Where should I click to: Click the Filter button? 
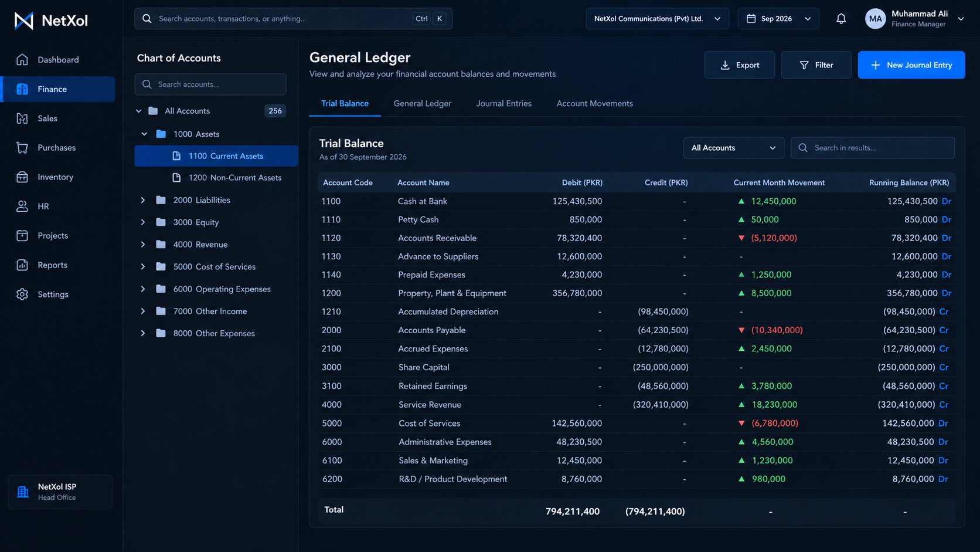[x=816, y=65]
